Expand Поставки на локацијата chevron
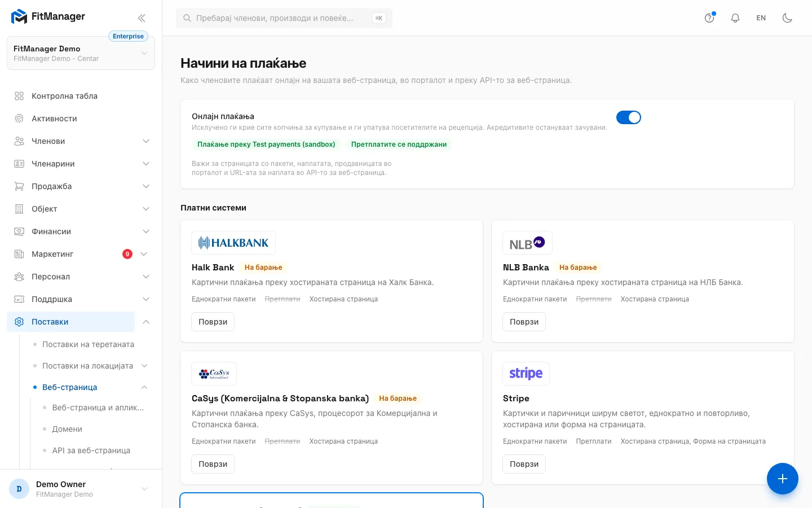This screenshot has height=508, width=812. (144, 366)
